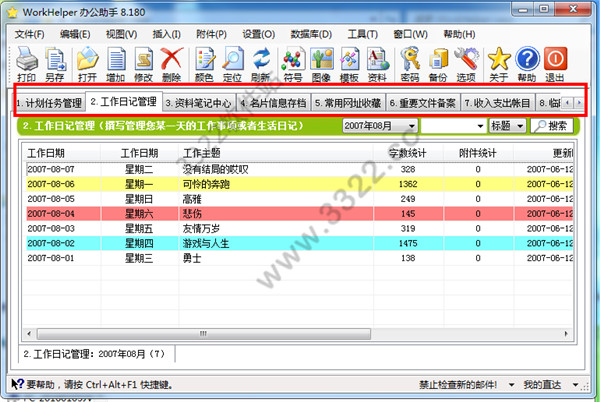Click the 字数统计 column header
Image resolution: width=600 pixels, height=402 pixels.
[x=408, y=153]
